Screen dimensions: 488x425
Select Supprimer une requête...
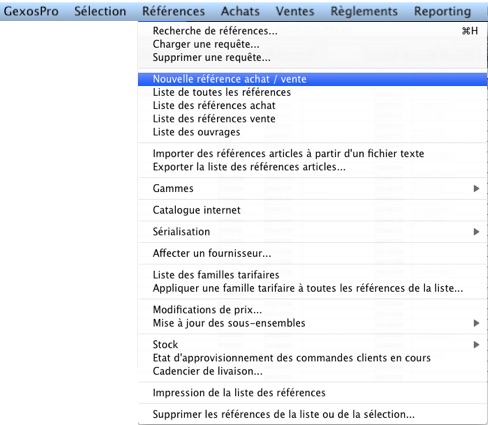[312, 58]
